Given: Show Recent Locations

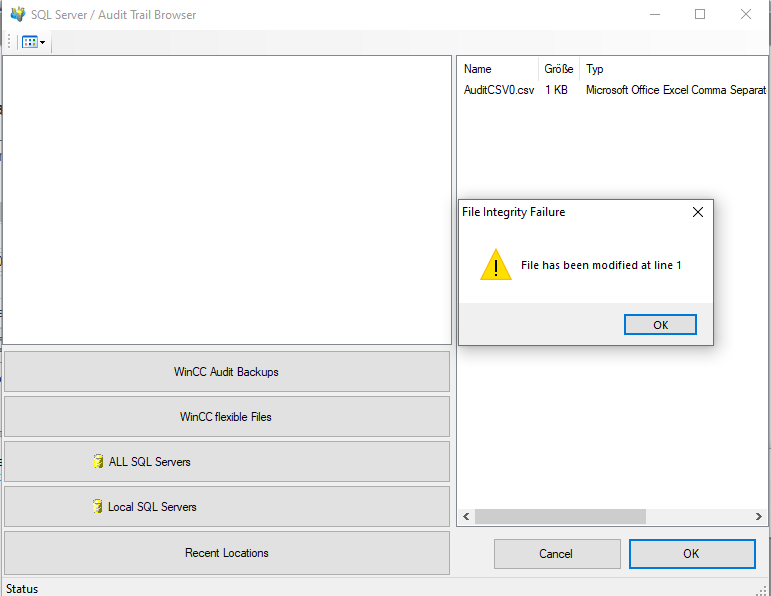Looking at the screenshot, I should [227, 553].
